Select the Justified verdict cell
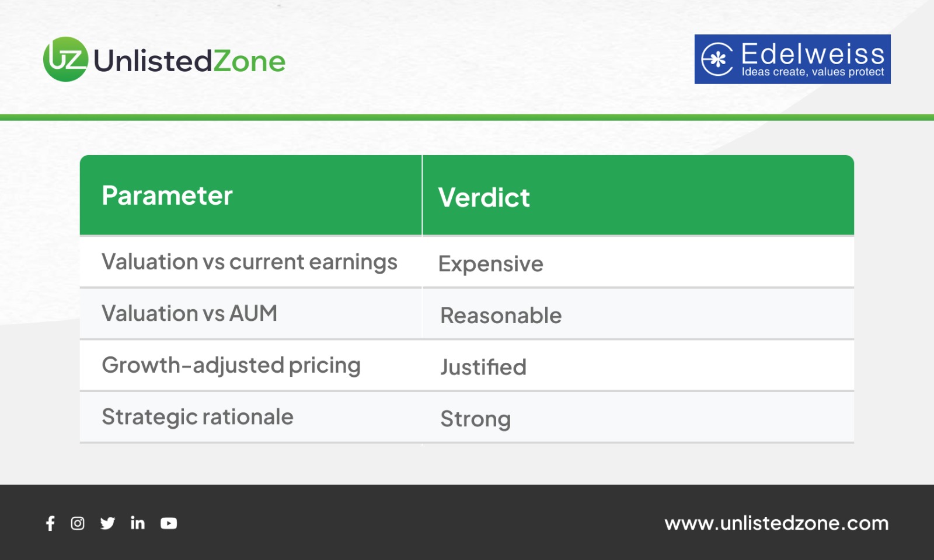This screenshot has width=934, height=560. [x=483, y=367]
